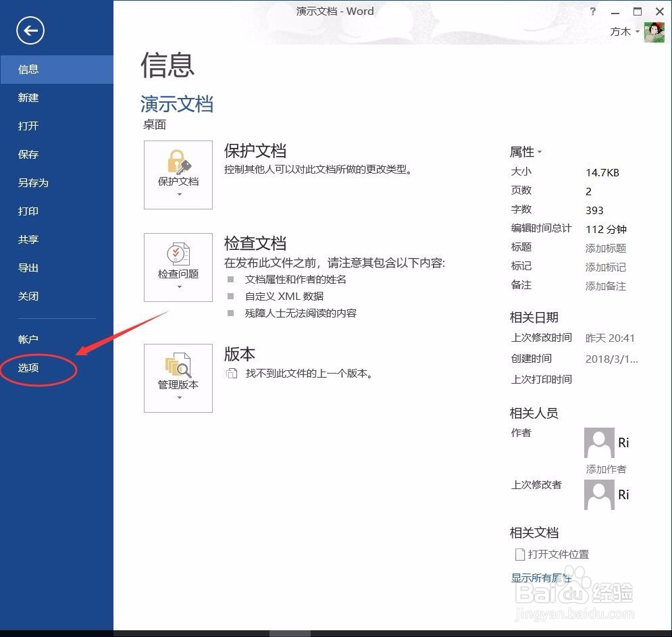
Task: Select the 新建 menu item
Action: (x=57, y=98)
